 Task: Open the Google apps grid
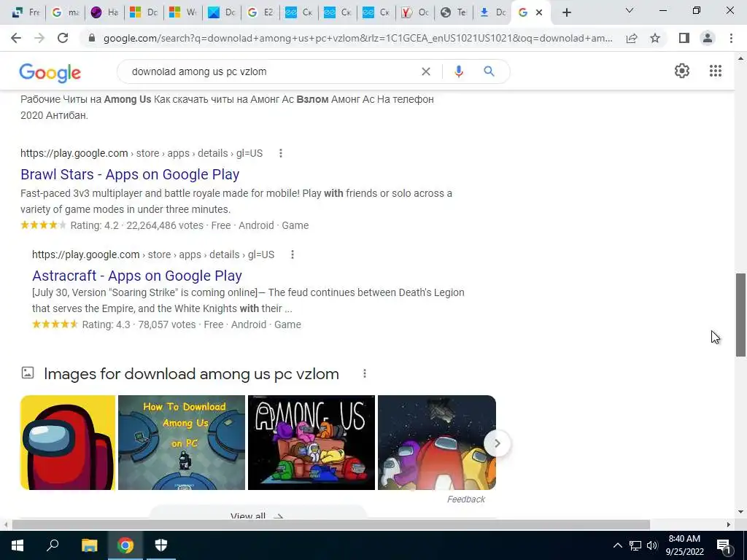coord(716,71)
